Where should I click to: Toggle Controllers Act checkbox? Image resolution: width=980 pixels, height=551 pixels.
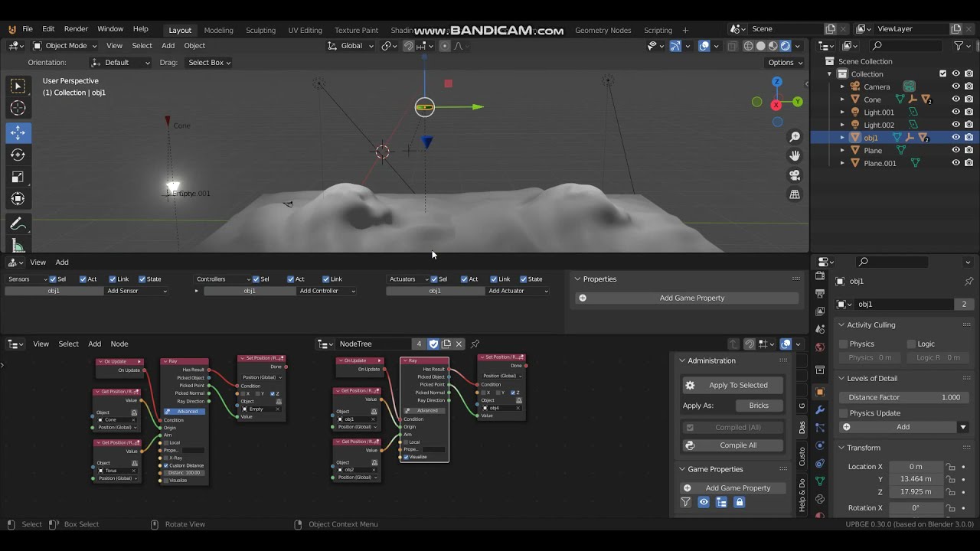(291, 279)
